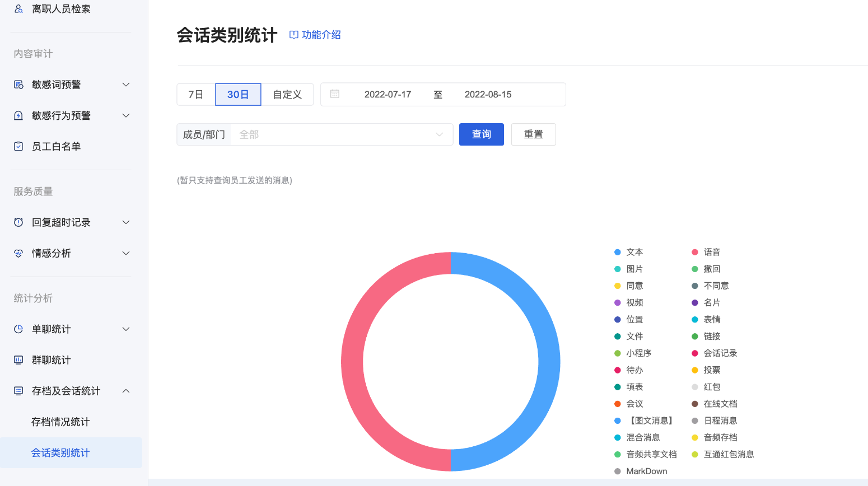
Task: Expand the 敏感行为预警 menu chevron
Action: [126, 115]
